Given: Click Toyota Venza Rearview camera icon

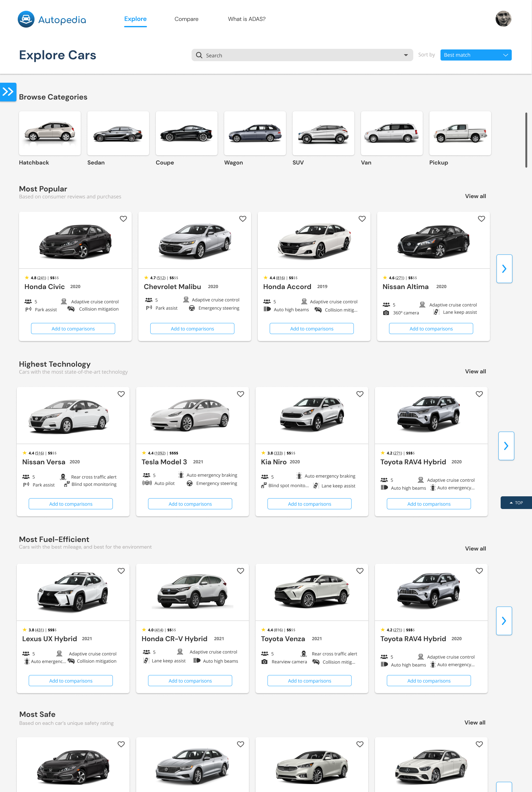Looking at the screenshot, I should point(264,662).
